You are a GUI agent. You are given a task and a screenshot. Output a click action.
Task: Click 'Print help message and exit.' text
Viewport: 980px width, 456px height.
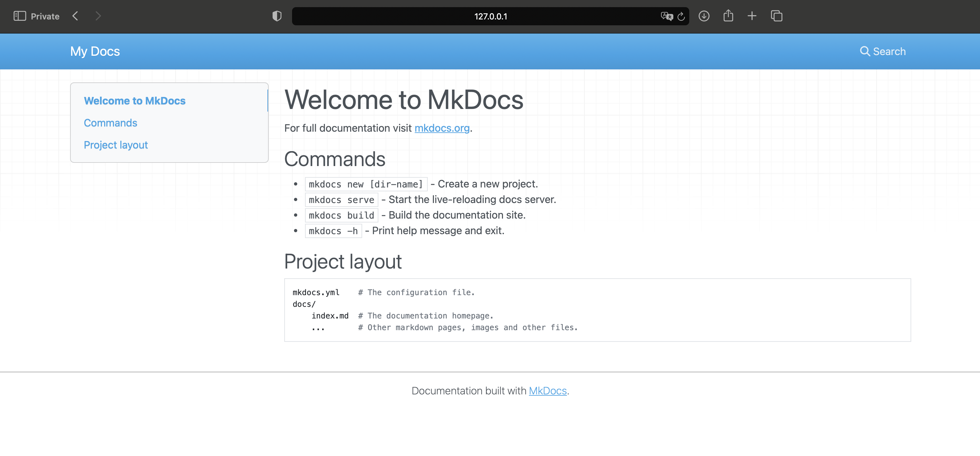click(438, 231)
